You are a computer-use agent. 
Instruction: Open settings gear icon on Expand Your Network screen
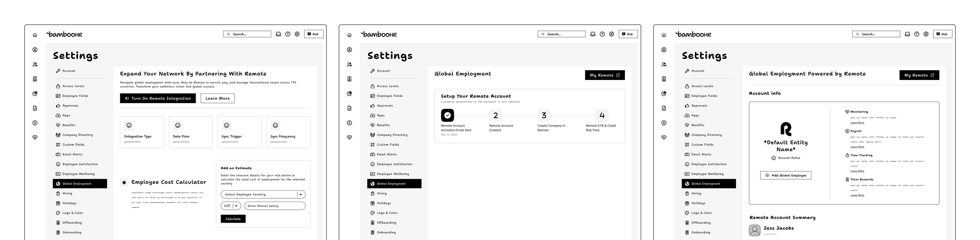click(x=297, y=34)
